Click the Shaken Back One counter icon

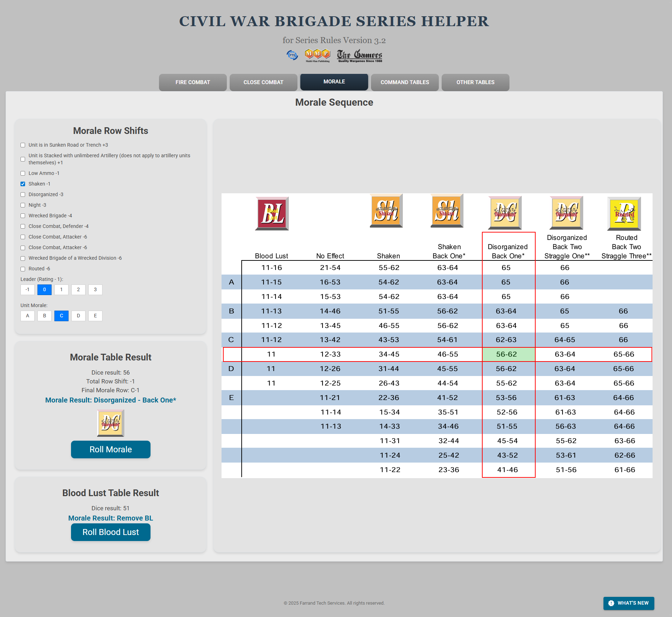pyautogui.click(x=447, y=211)
